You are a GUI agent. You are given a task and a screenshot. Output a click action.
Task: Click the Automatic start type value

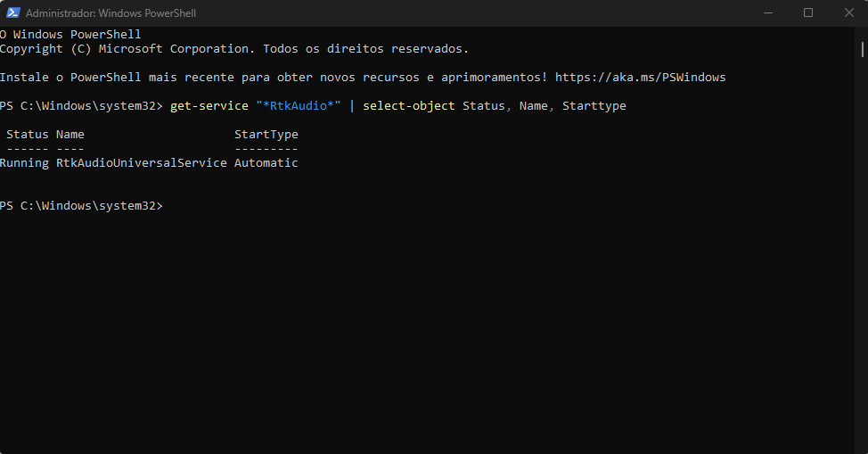tap(266, 163)
